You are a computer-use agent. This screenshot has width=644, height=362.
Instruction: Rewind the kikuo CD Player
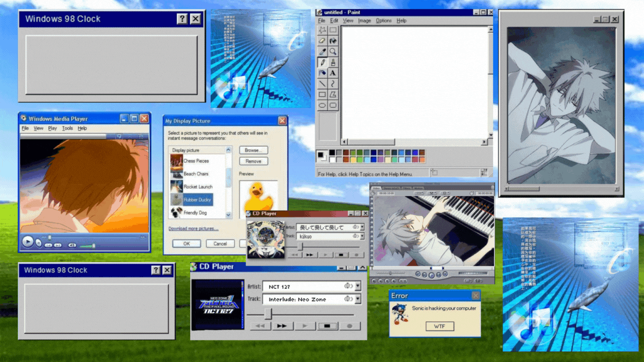pos(295,255)
